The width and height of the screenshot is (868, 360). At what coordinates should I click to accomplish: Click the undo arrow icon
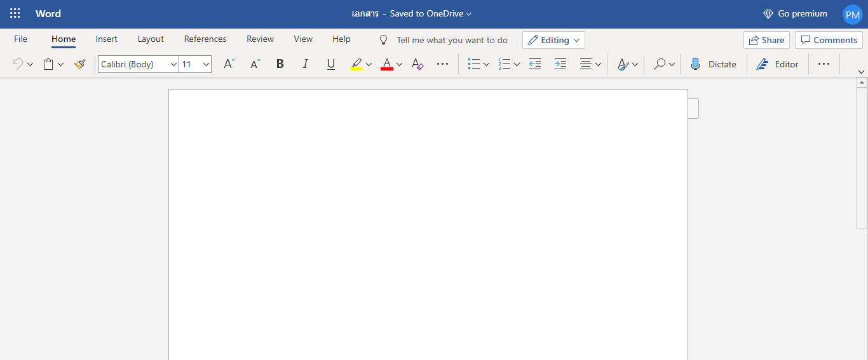(x=17, y=64)
